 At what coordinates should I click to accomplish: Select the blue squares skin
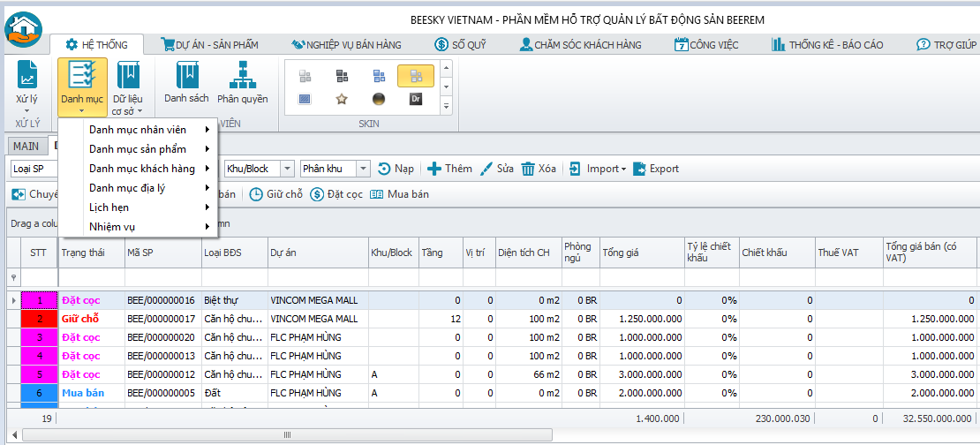click(379, 76)
